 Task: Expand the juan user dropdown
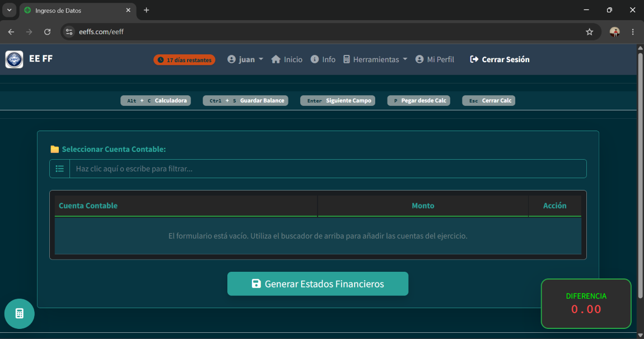pos(245,59)
